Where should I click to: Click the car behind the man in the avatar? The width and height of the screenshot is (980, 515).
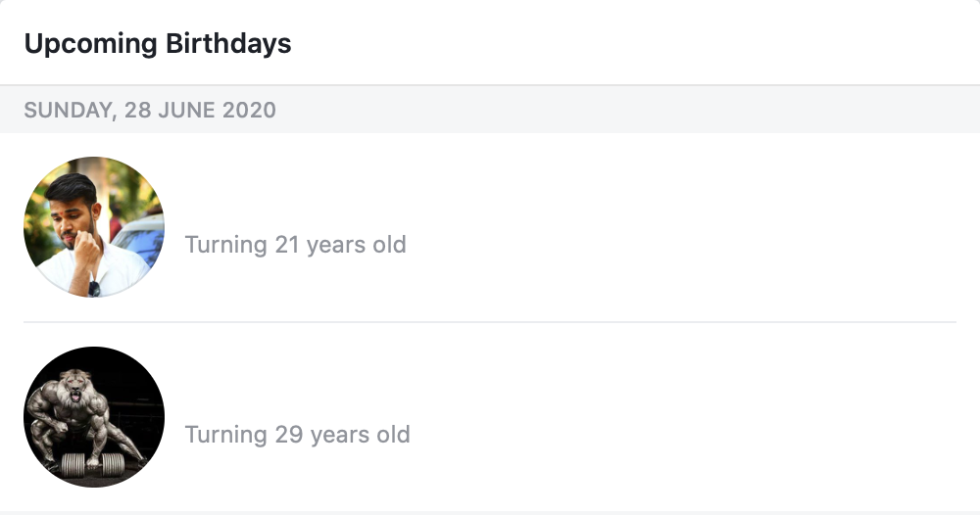pos(139,240)
